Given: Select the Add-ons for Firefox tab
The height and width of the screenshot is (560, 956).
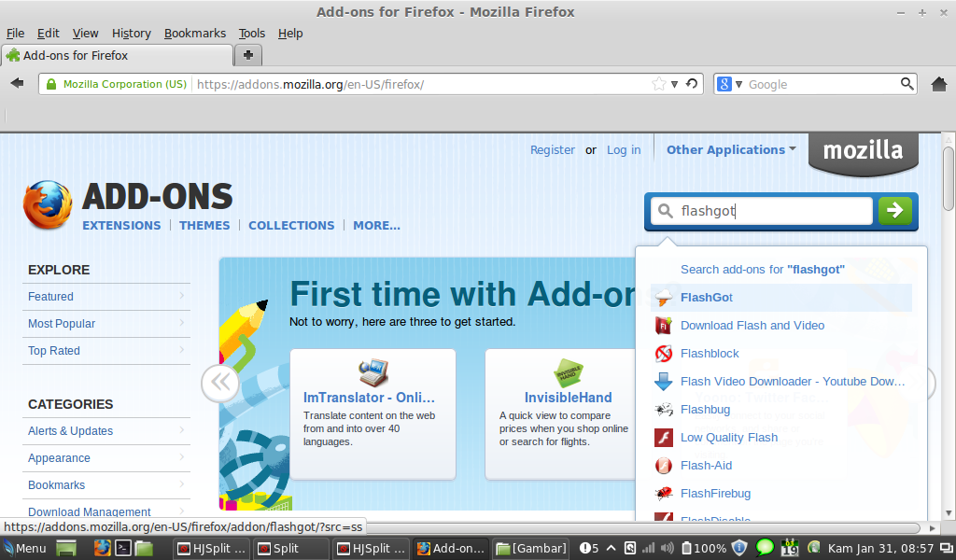Looking at the screenshot, I should click(x=117, y=55).
